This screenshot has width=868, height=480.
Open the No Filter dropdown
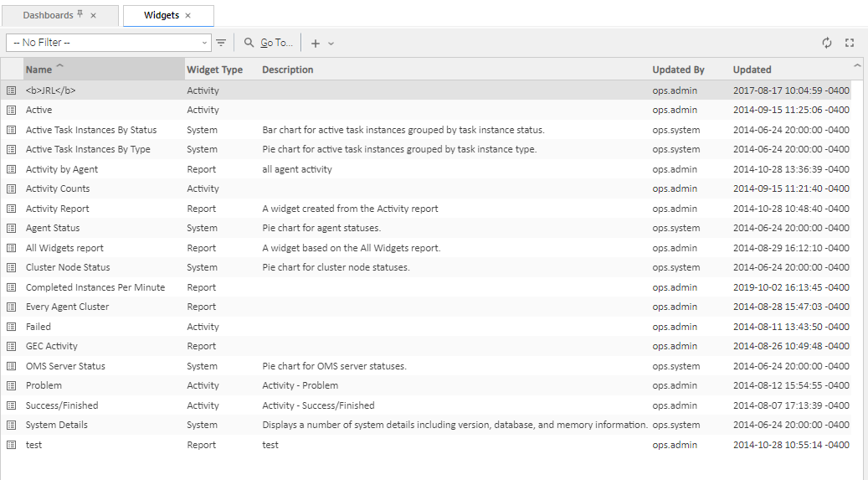110,43
